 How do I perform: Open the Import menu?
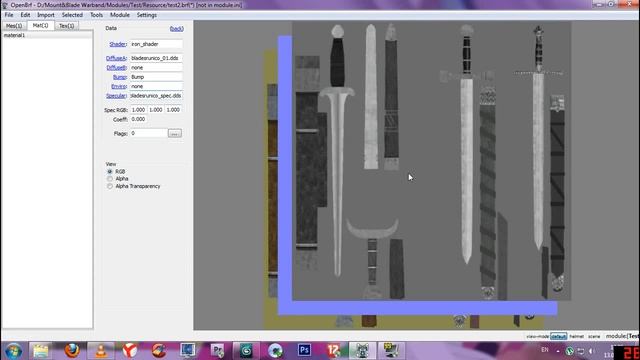pos(46,15)
